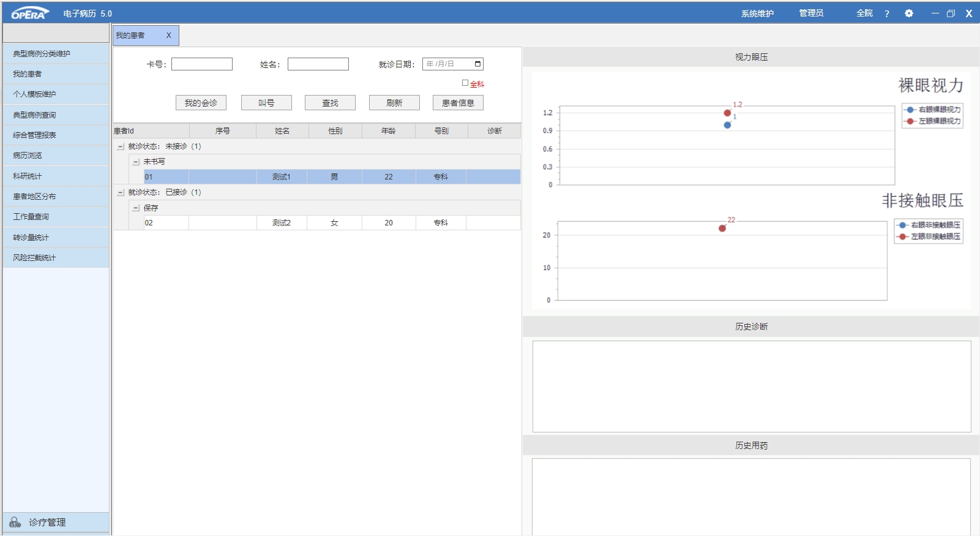Open 工作量查询 sidebar item

[56, 216]
